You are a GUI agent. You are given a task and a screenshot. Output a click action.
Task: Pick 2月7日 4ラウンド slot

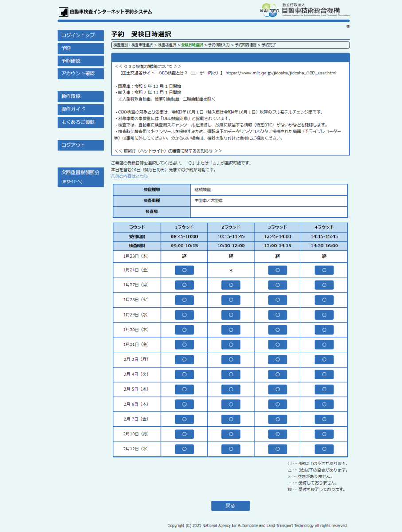point(324,419)
